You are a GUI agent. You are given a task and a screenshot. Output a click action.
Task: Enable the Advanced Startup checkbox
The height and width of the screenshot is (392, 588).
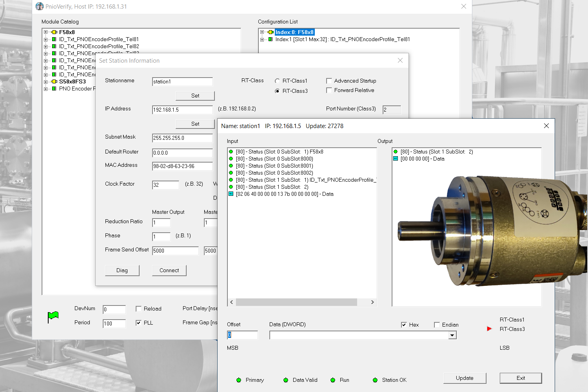coord(329,81)
